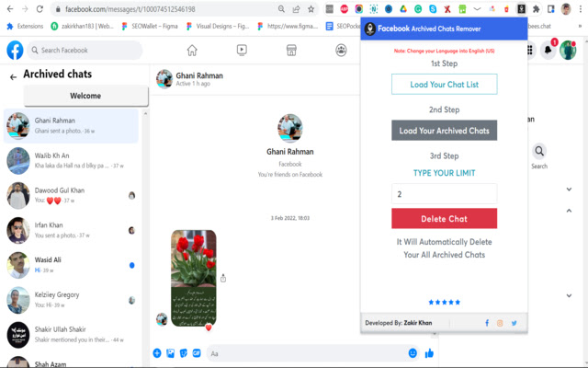Go back with the browser back arrow
This screenshot has height=368, width=588.
tap(10, 9)
